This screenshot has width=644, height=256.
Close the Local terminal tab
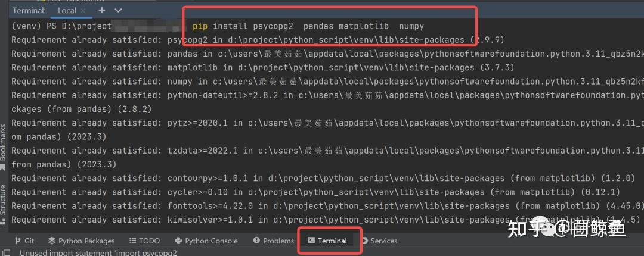(83, 11)
